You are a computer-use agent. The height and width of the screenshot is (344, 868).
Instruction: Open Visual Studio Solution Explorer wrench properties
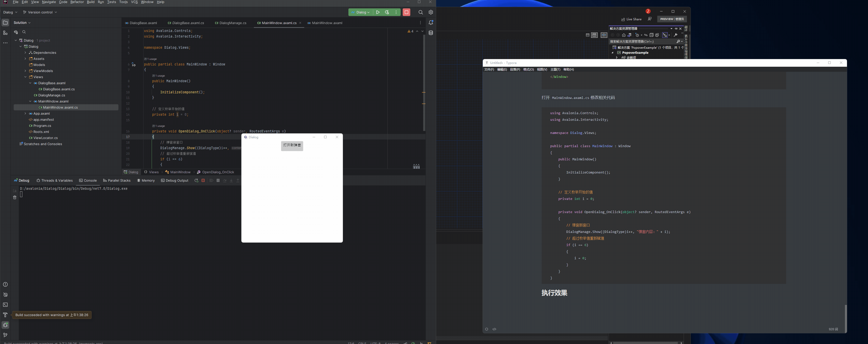pos(675,35)
